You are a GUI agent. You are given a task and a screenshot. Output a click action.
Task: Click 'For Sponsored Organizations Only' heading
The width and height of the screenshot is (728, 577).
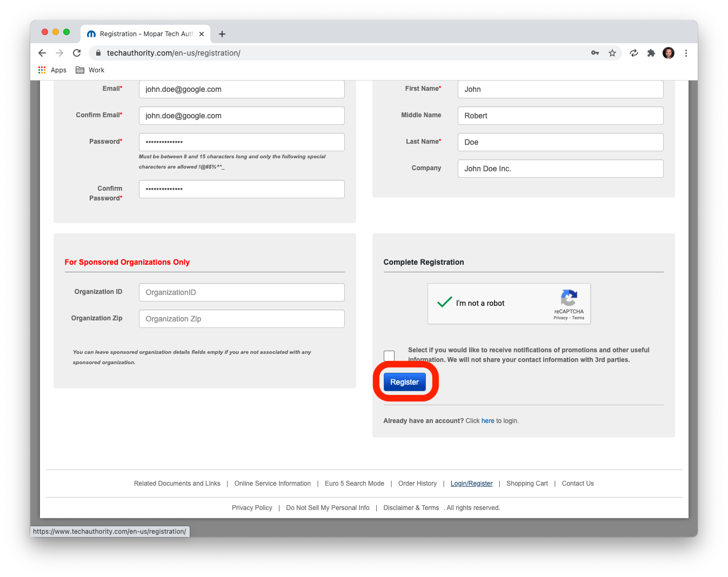point(127,262)
